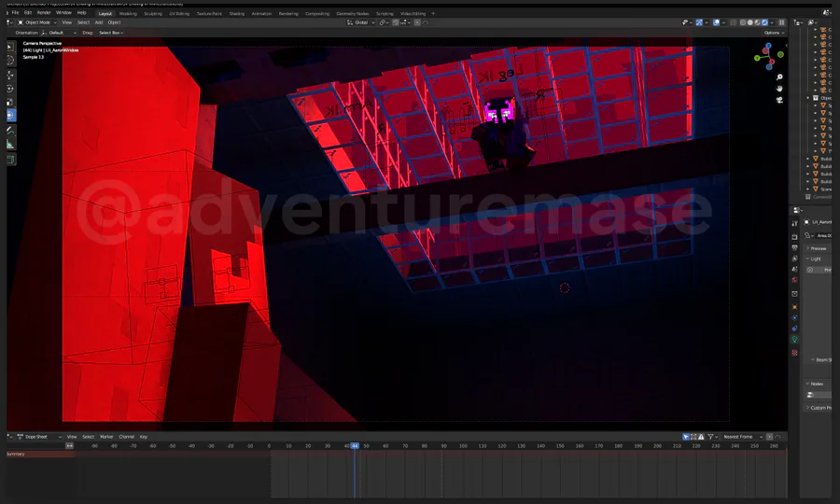
Task: Switch to the Shading workspace tab
Action: tap(237, 13)
